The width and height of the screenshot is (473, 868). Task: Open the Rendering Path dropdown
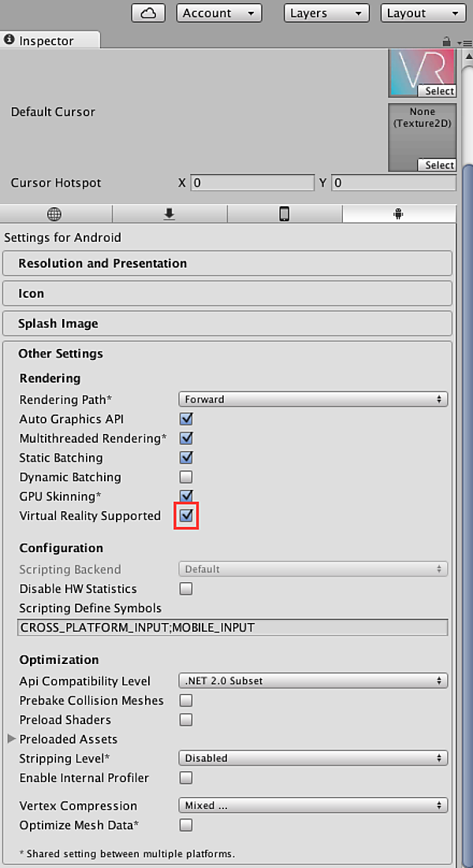pyautogui.click(x=312, y=399)
